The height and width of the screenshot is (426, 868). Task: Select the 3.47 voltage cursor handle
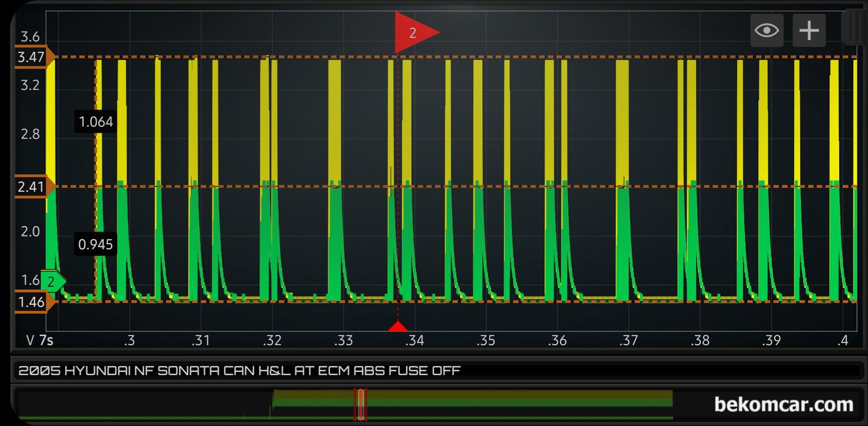35,58
